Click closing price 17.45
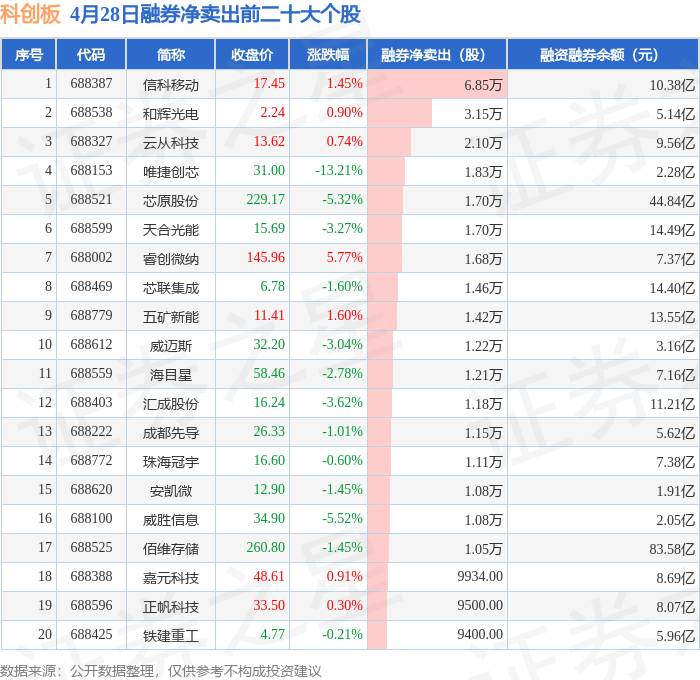 tap(269, 83)
